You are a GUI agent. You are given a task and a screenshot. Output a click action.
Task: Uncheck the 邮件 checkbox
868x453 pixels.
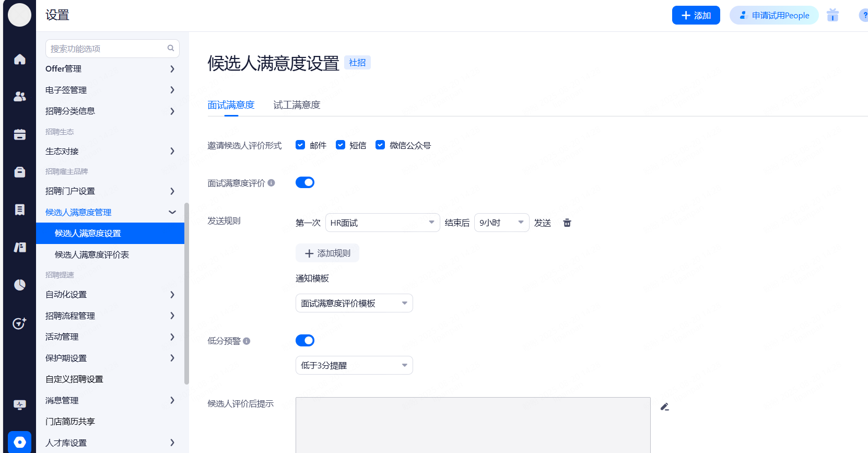(300, 145)
